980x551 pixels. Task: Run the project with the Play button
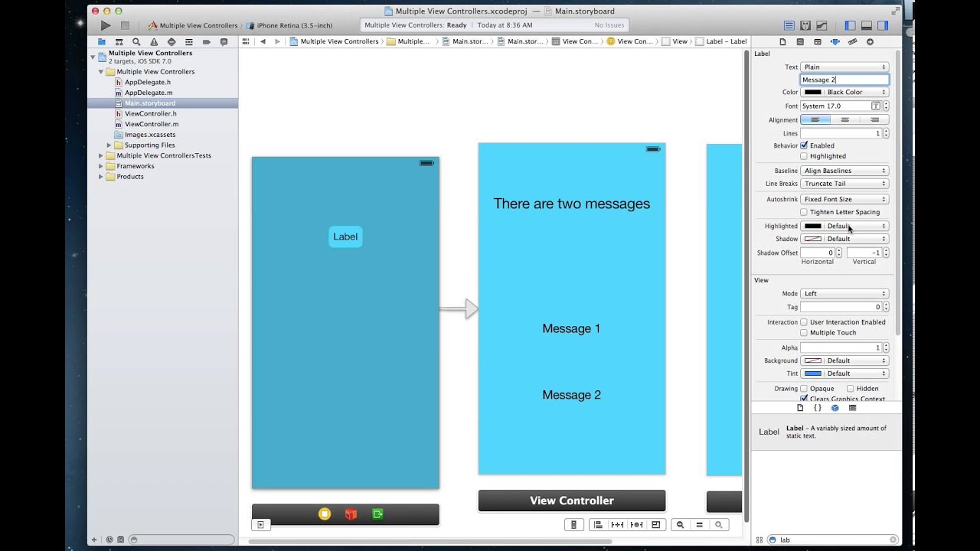pos(106,25)
